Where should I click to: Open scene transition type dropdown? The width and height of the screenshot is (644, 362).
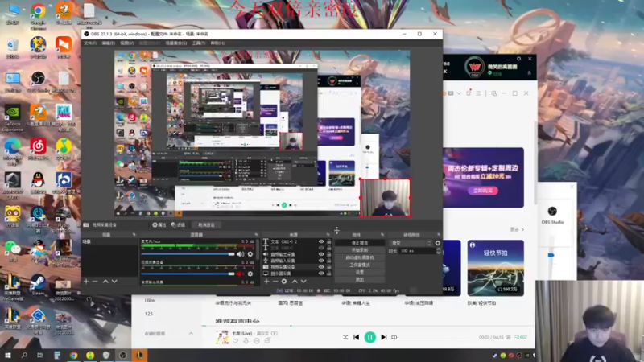click(x=411, y=243)
